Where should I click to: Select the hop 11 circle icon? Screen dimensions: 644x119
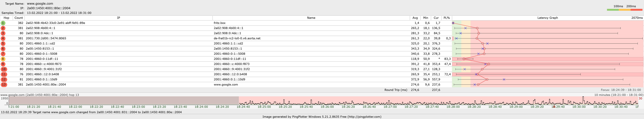pos(4,74)
